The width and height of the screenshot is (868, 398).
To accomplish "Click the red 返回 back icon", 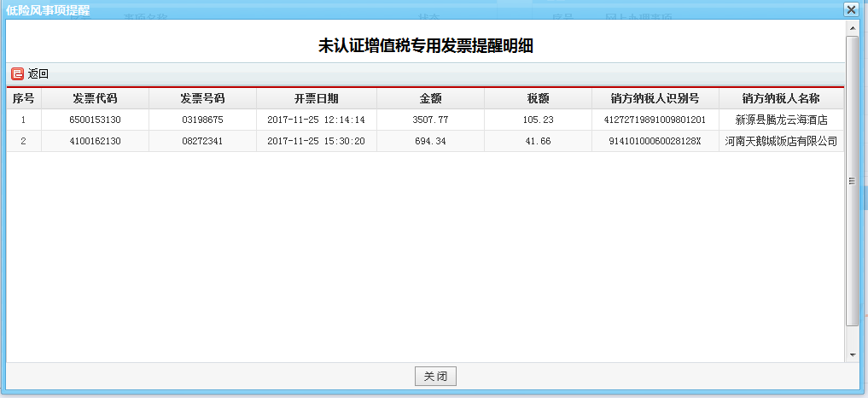I will [x=17, y=74].
